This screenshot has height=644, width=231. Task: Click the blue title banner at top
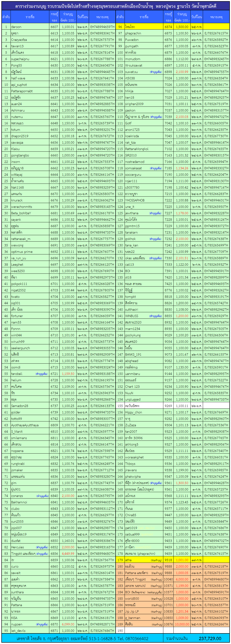tap(116, 6)
